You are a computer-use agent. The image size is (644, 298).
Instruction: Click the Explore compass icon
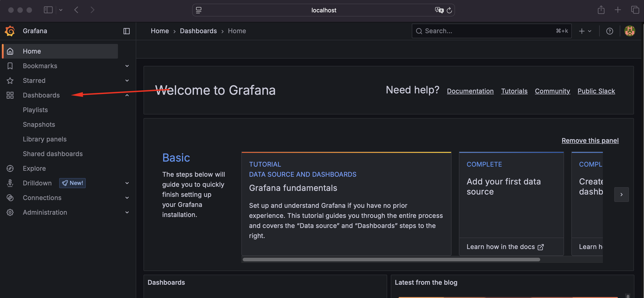10,168
